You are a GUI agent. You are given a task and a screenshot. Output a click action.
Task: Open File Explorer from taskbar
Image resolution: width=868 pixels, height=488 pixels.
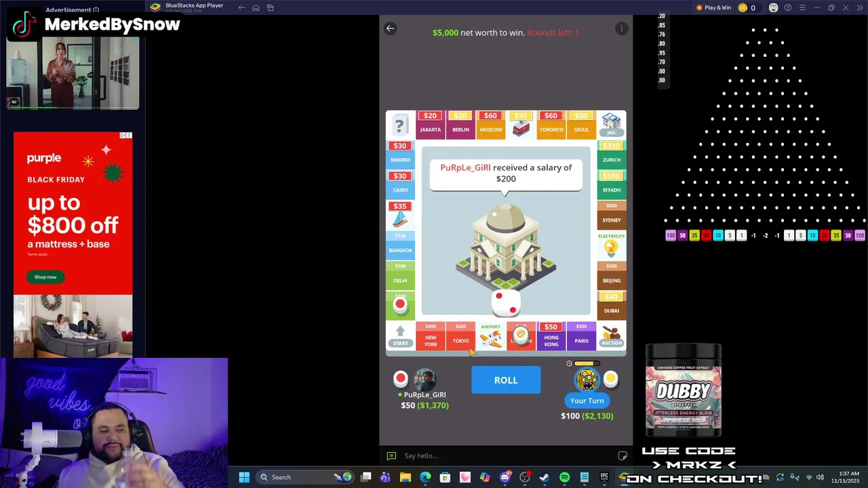click(406, 477)
